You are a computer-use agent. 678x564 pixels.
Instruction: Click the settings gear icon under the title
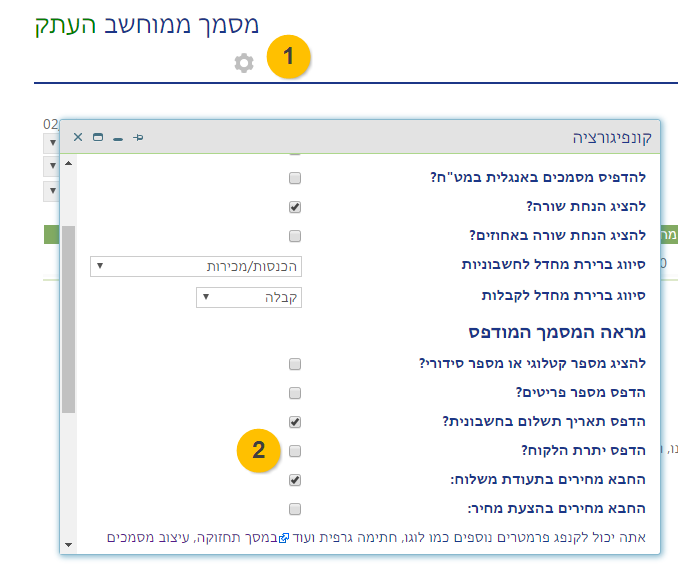[x=244, y=63]
